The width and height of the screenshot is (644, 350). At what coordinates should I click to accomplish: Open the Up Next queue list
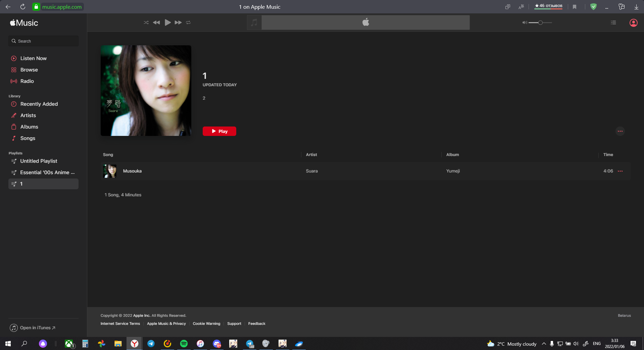[x=613, y=22]
